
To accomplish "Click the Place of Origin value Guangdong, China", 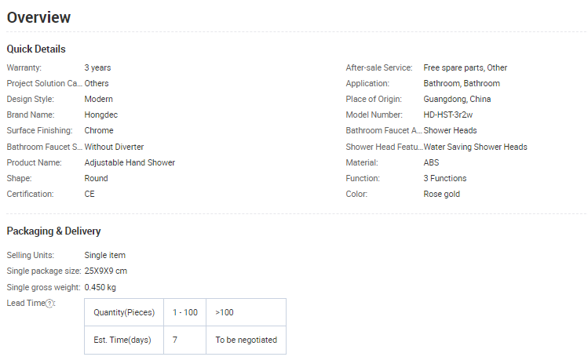I will point(458,99).
